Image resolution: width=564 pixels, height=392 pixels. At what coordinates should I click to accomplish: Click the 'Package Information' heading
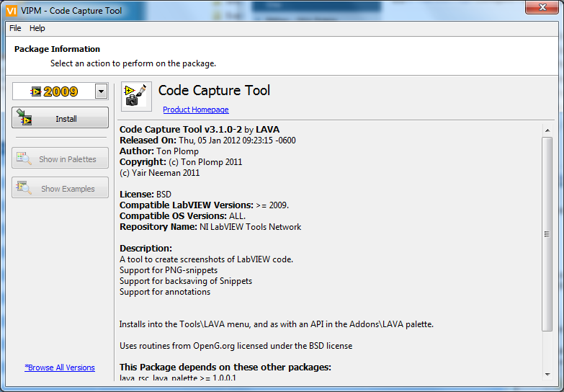(x=57, y=49)
